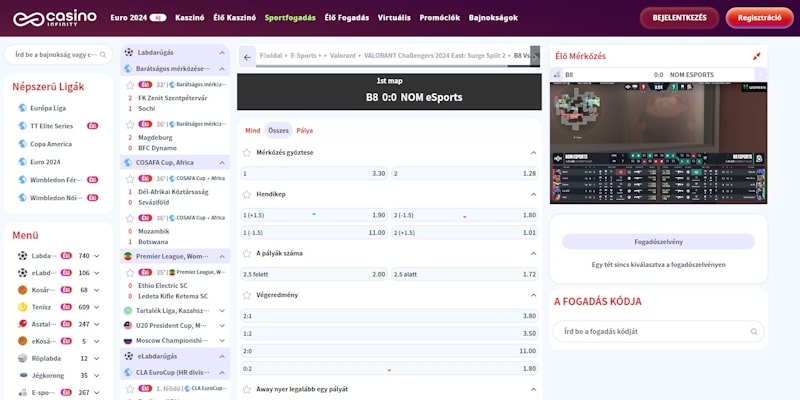Screen dimensions: 800x400
Task: Collapse the Végeredmény market section
Action: pos(533,295)
